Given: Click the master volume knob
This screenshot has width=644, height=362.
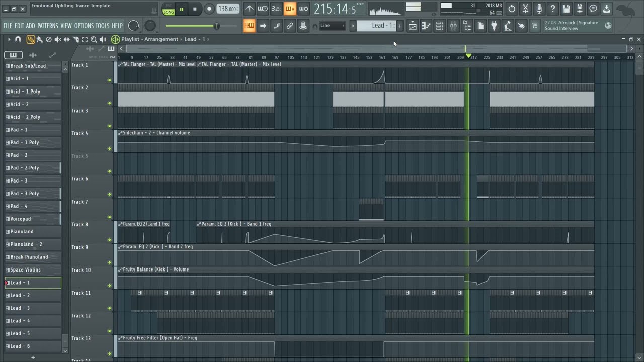Looking at the screenshot, I should (x=134, y=26).
